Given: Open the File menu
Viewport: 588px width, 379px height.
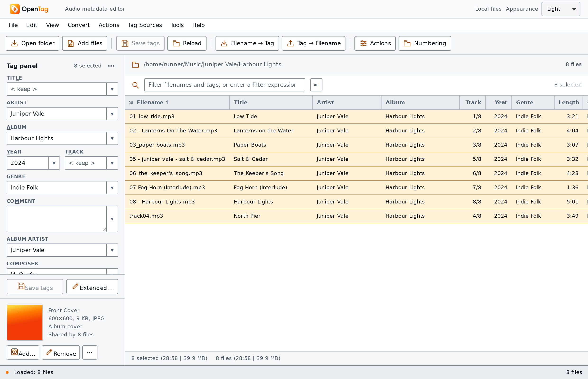Looking at the screenshot, I should click(x=13, y=25).
